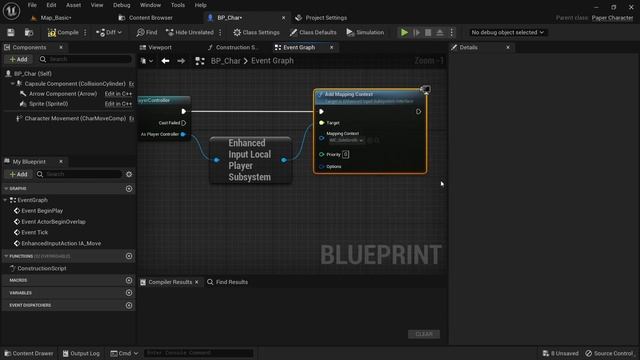Open the Content Drawer
The image size is (640, 360).
click(29, 353)
